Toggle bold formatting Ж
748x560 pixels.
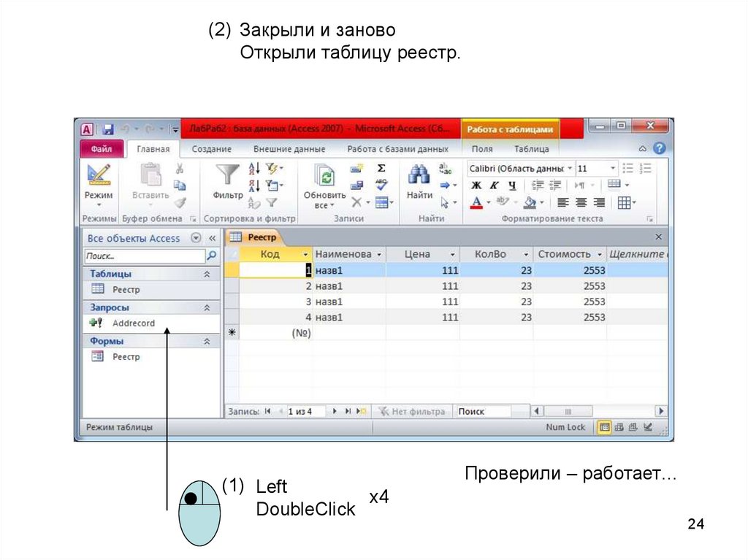coord(476,185)
